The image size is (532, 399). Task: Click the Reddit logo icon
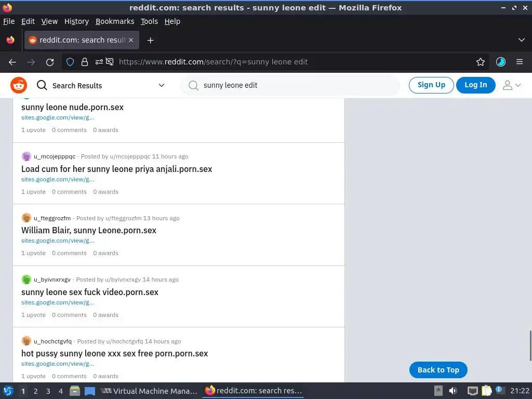tap(19, 85)
